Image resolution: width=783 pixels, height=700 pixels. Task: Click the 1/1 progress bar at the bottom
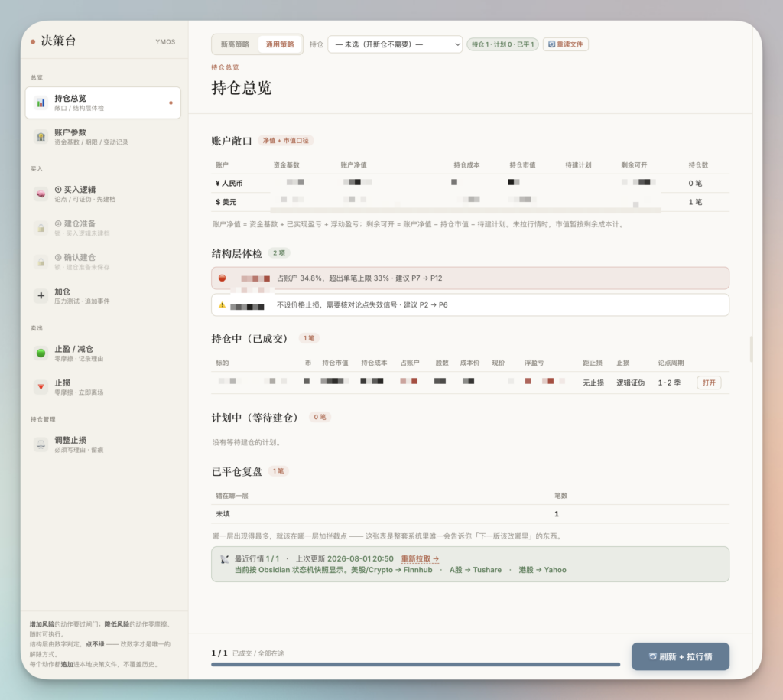point(415,665)
